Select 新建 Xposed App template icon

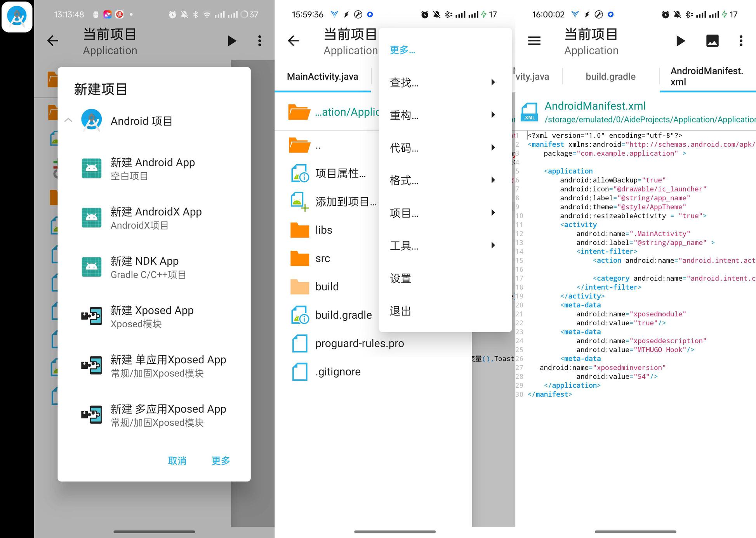(92, 316)
